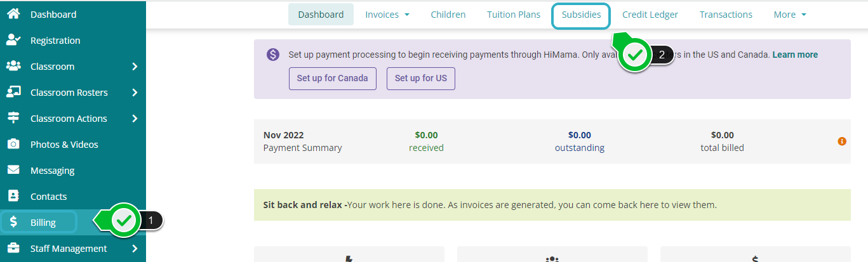Viewport: 868px width, 262px height.
Task: Expand the Classroom submenu chevron
Action: click(x=135, y=66)
